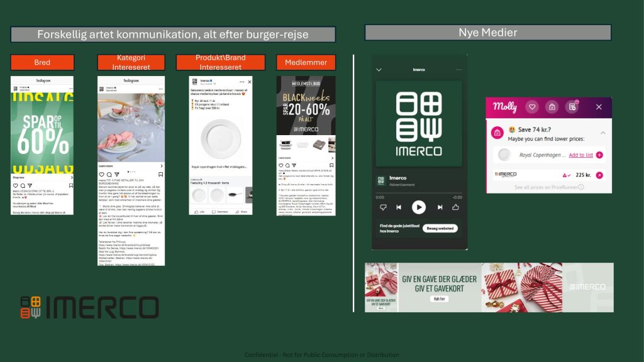Click thumbs-up icon in audio player
644x362 pixels.
pos(455,207)
